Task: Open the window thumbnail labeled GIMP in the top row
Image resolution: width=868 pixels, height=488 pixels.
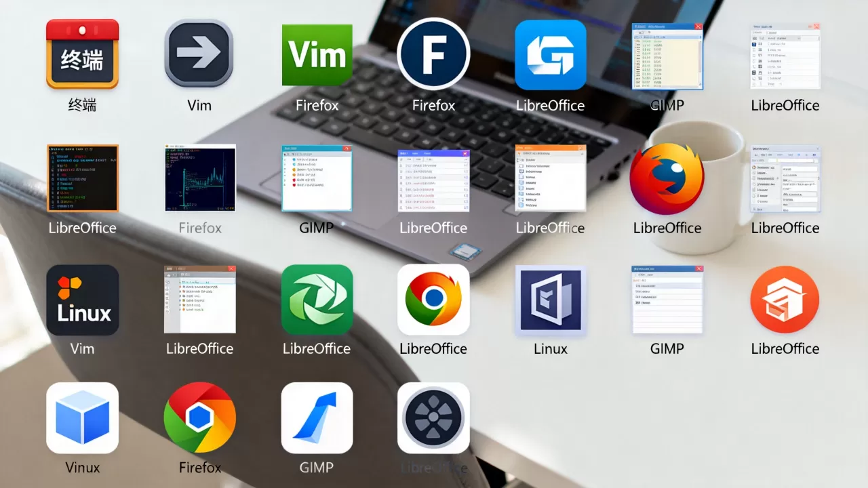Action: pyautogui.click(x=667, y=56)
